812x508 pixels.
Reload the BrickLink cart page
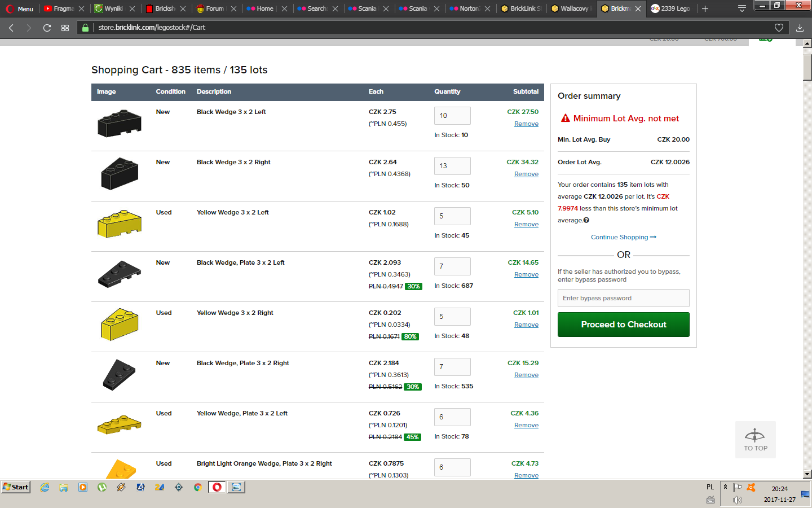click(47, 28)
